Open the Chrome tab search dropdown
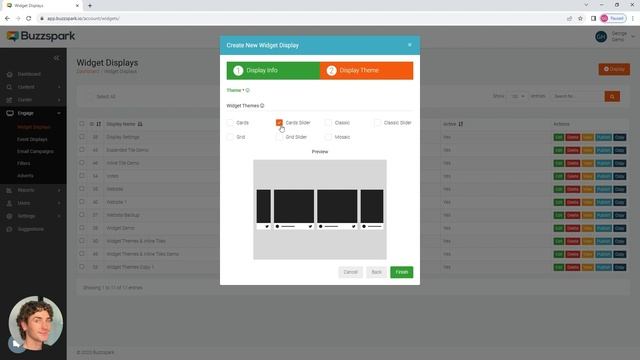This screenshot has width=640, height=360. click(586, 5)
